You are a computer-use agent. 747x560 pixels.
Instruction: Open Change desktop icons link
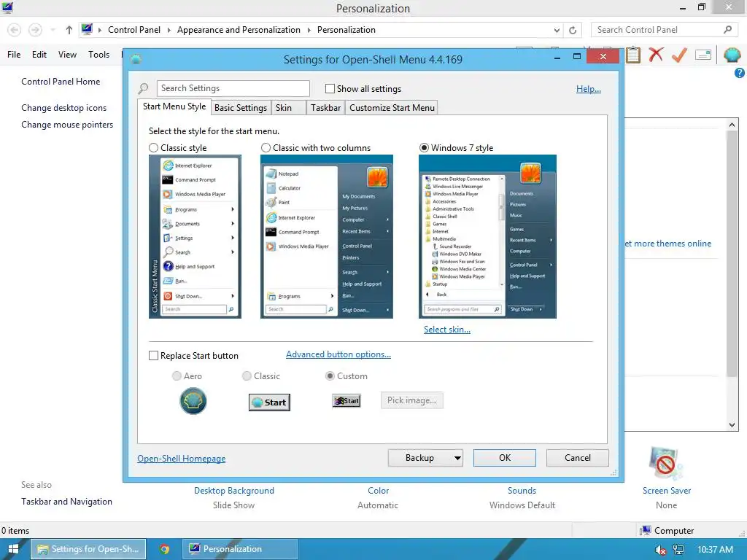click(x=64, y=108)
